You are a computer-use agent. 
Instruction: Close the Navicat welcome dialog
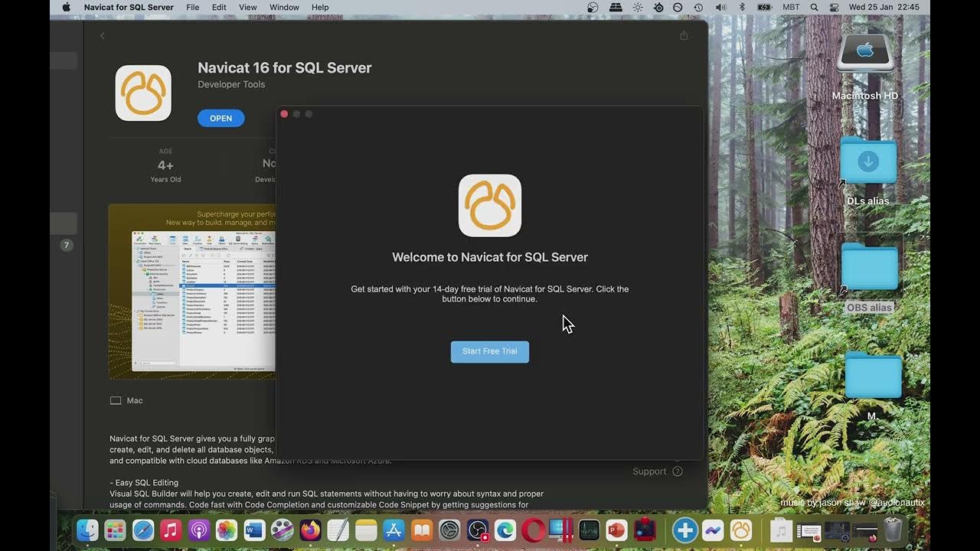coord(284,114)
